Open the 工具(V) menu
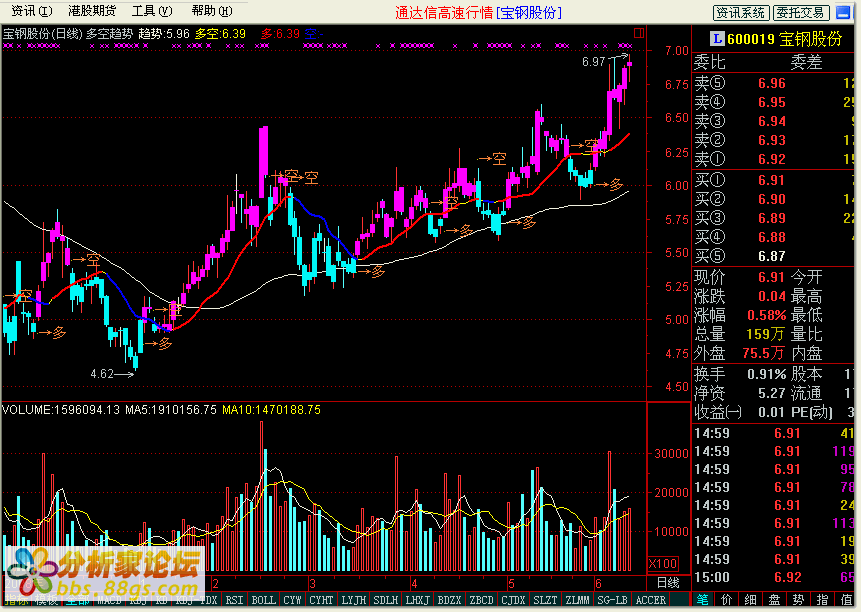The height and width of the screenshot is (612, 861). (152, 11)
